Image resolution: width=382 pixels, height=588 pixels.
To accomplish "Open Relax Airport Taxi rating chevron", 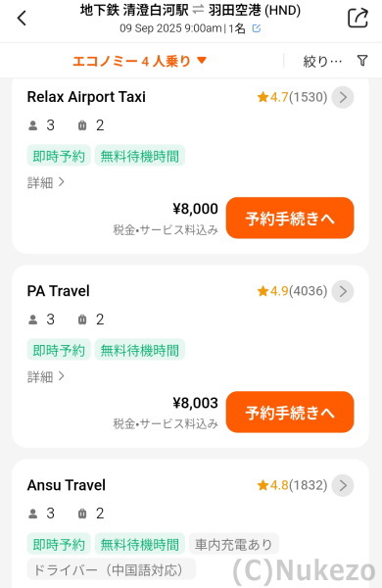I will point(343,97).
